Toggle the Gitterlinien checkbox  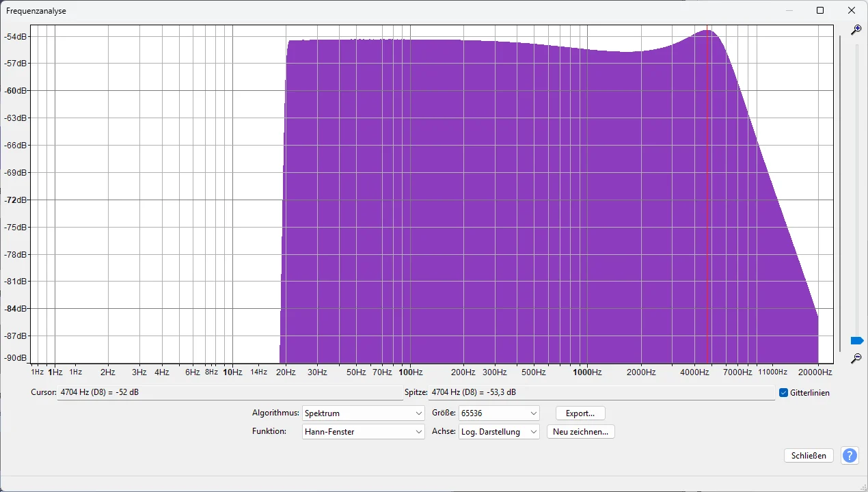pos(783,393)
